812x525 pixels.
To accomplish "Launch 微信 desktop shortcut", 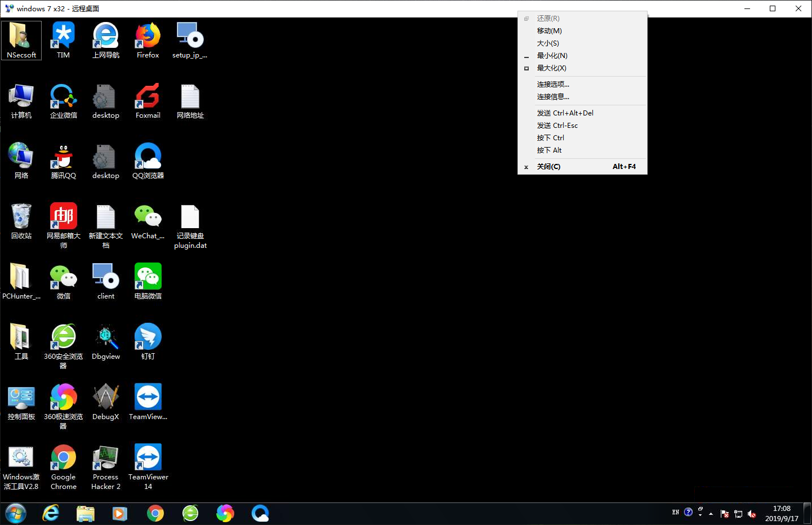I will click(x=64, y=282).
